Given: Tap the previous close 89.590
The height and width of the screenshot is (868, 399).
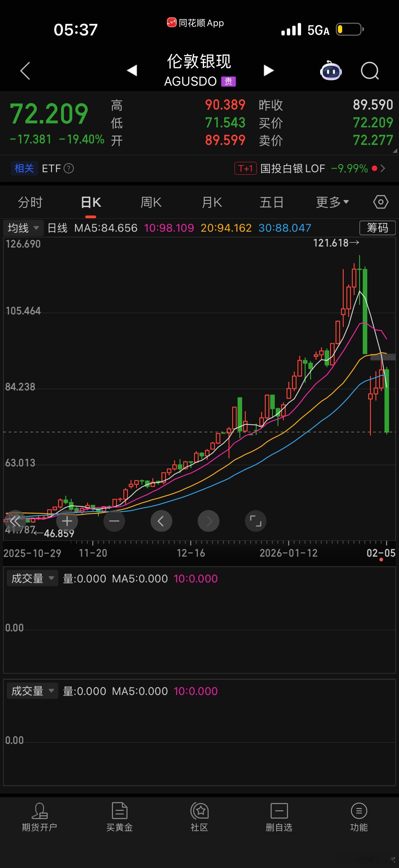Looking at the screenshot, I should [373, 105].
